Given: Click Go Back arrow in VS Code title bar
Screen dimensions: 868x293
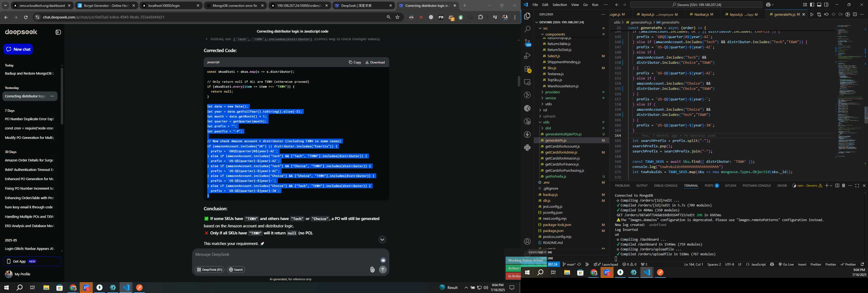Looking at the screenshot, I should point(617,5).
